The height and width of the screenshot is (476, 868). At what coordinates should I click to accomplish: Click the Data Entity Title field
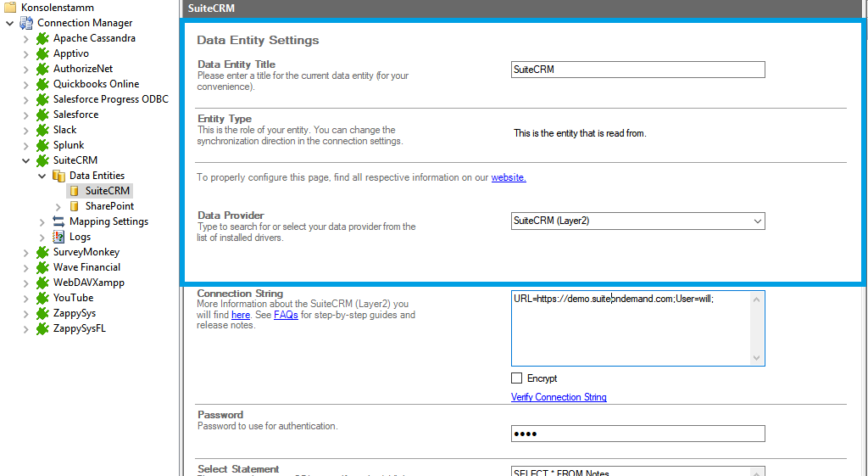[637, 70]
